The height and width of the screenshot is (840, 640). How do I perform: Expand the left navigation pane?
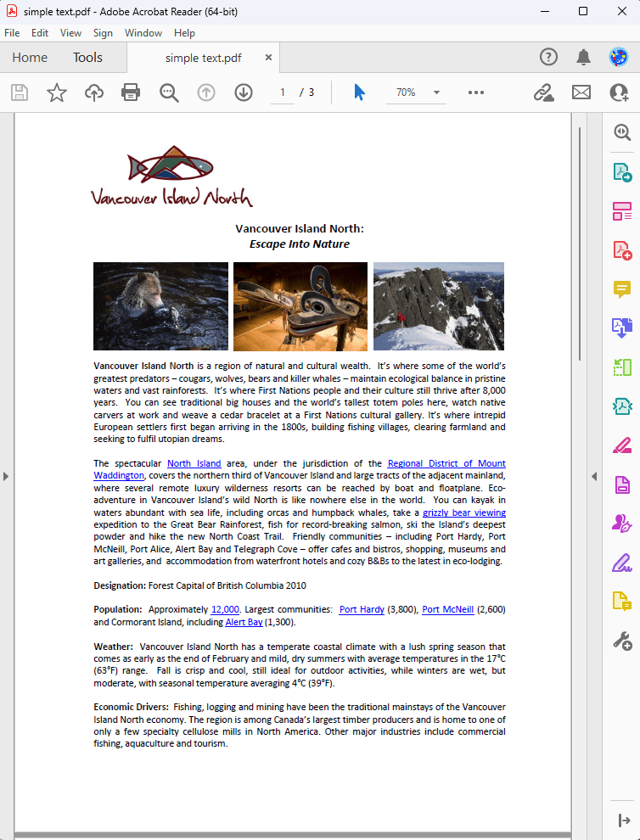pos(6,476)
